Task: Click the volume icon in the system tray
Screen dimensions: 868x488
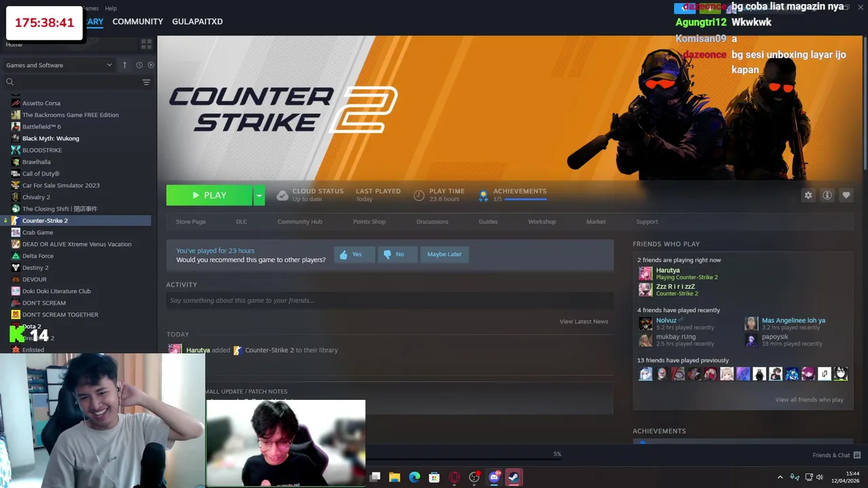Action: coord(819,477)
